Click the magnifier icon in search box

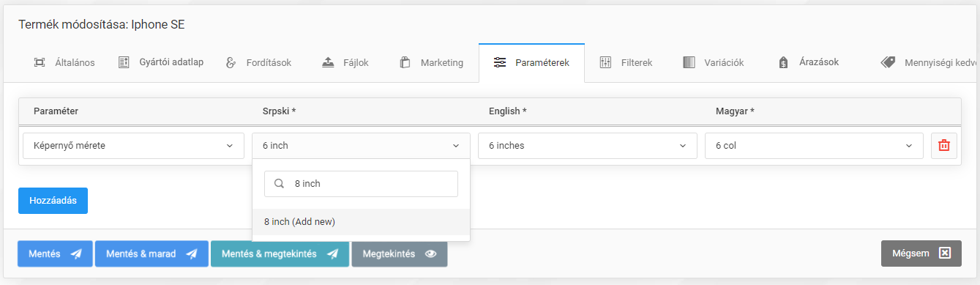click(279, 184)
